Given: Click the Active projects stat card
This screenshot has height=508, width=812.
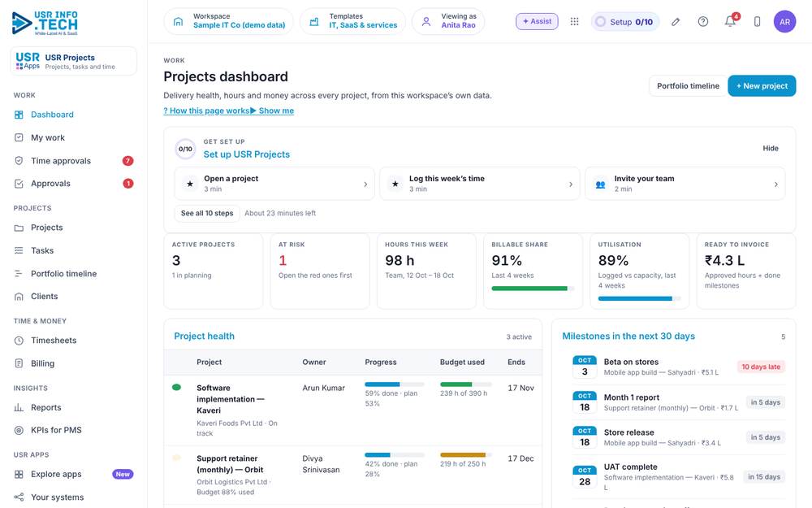Looking at the screenshot, I should click(x=214, y=271).
